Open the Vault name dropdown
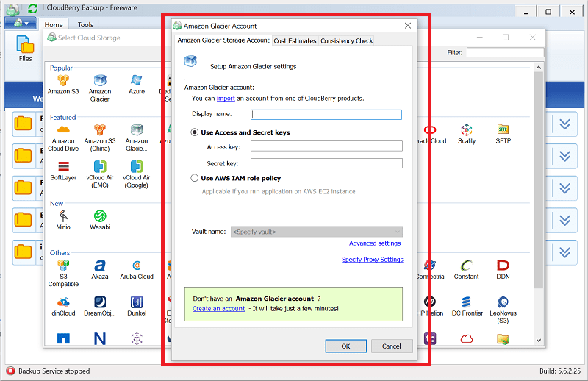This screenshot has height=381, width=588. [317, 232]
